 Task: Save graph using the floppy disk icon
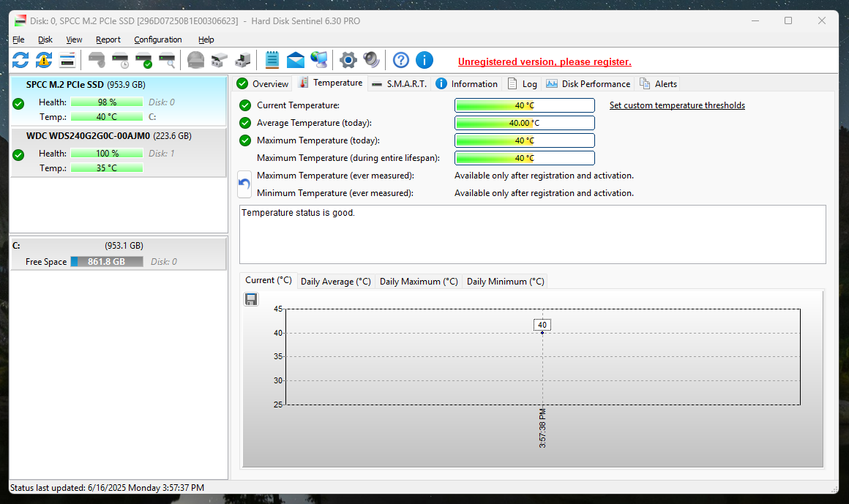(251, 299)
